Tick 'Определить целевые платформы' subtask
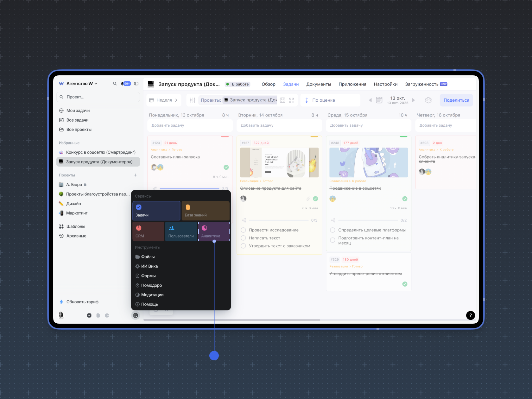 pos(332,230)
